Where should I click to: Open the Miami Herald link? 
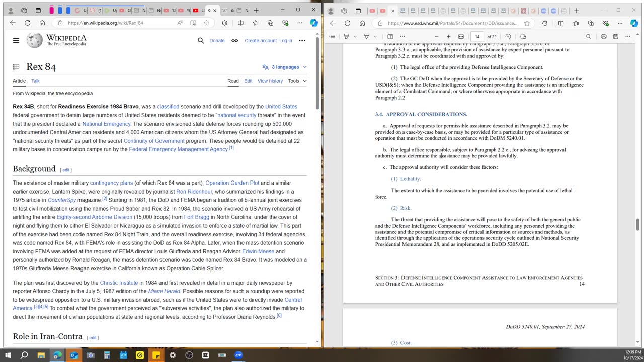tap(164, 291)
